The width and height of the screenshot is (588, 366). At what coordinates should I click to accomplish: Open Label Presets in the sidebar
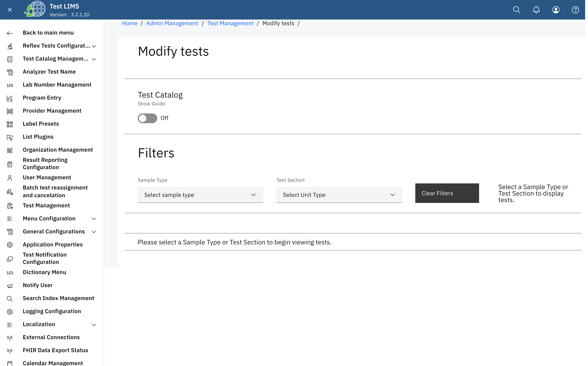pos(41,124)
